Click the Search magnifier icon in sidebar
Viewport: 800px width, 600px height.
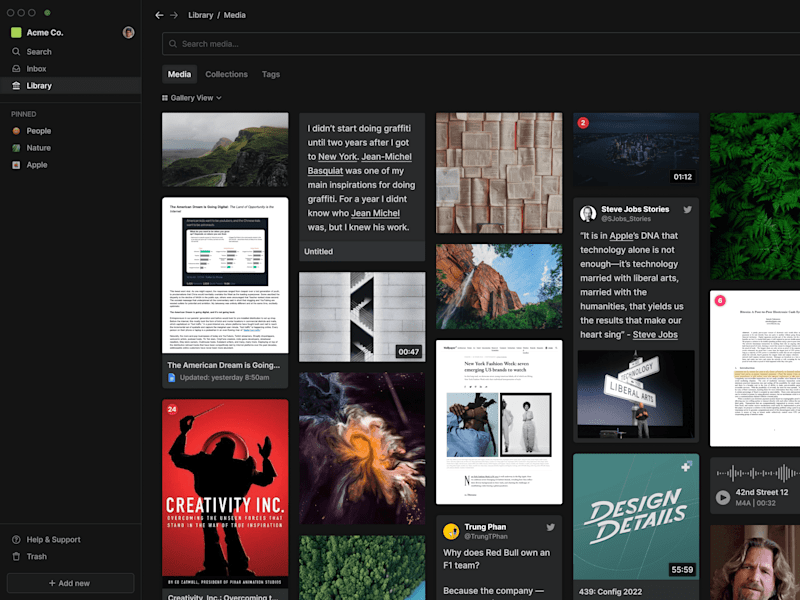pyautogui.click(x=16, y=52)
